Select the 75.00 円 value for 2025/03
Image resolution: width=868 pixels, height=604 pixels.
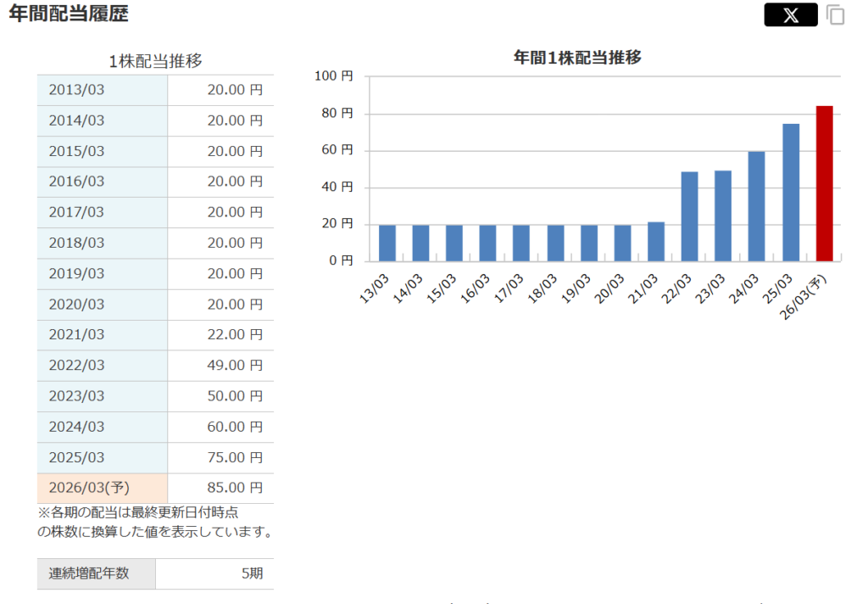pyautogui.click(x=235, y=457)
